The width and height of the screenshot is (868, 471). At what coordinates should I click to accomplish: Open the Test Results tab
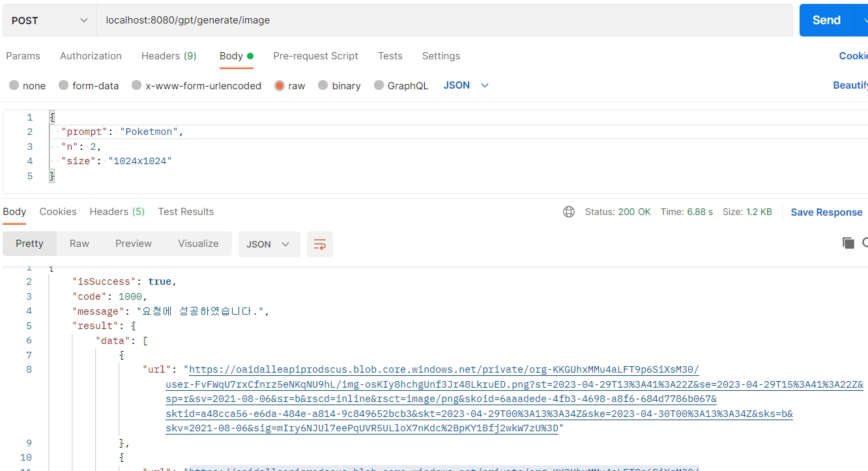[x=186, y=212]
